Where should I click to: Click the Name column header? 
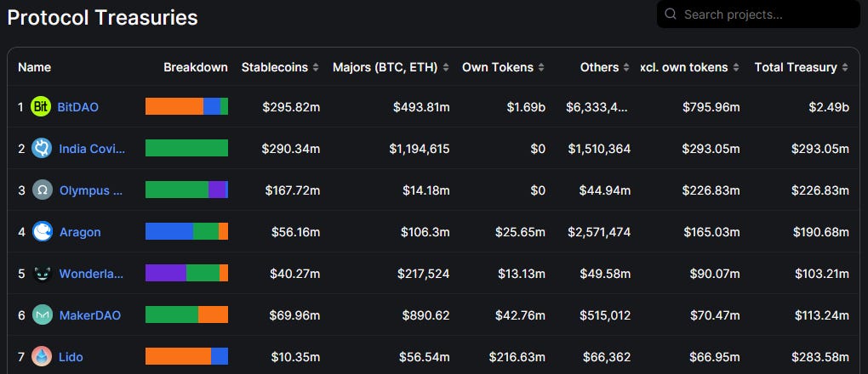click(x=34, y=67)
